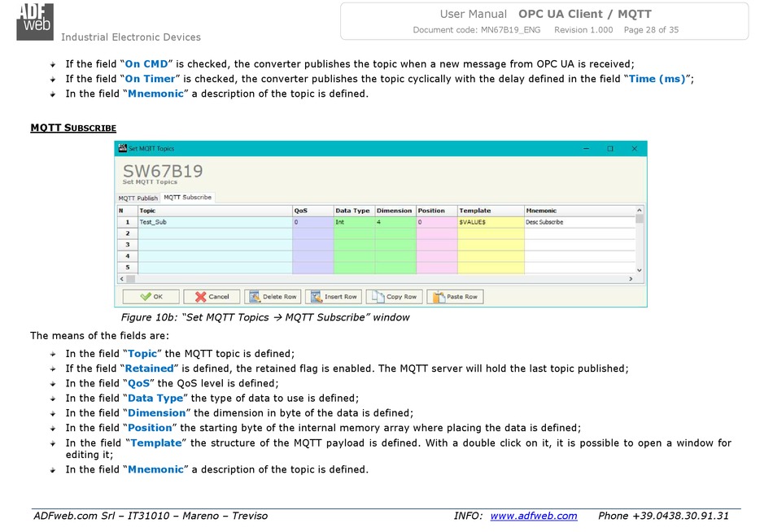
Task: Minimize the Set MQTT Topics window
Action: pos(586,148)
